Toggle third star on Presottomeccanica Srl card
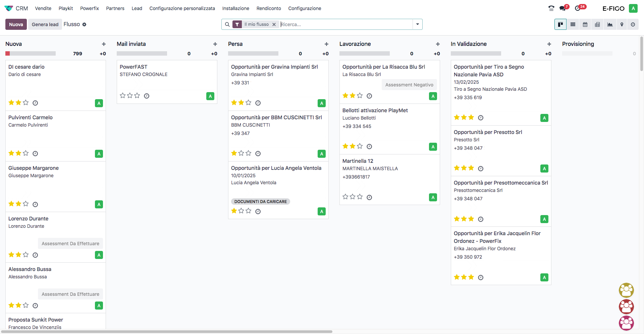Viewport: 644px width, 334px height. tap(471, 219)
